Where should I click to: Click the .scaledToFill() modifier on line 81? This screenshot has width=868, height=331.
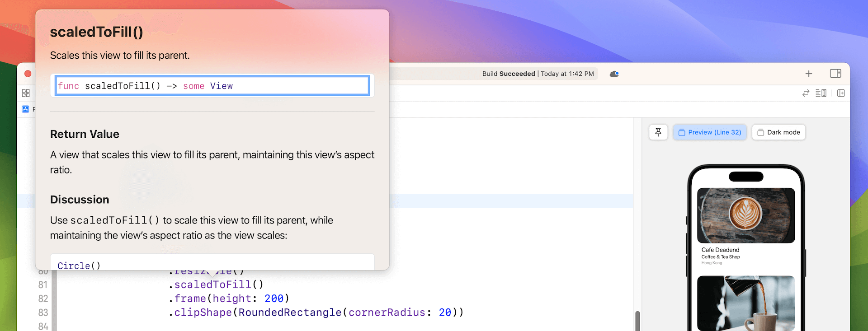(216, 284)
